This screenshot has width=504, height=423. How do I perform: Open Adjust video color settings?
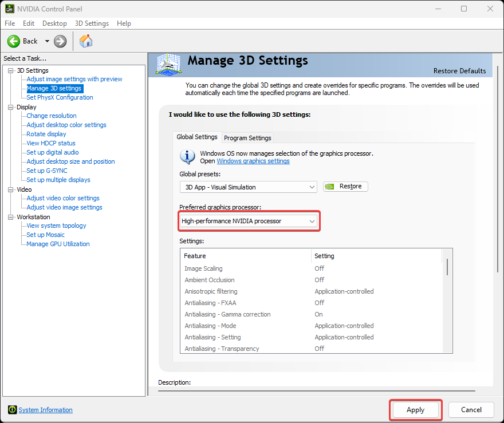pos(63,198)
